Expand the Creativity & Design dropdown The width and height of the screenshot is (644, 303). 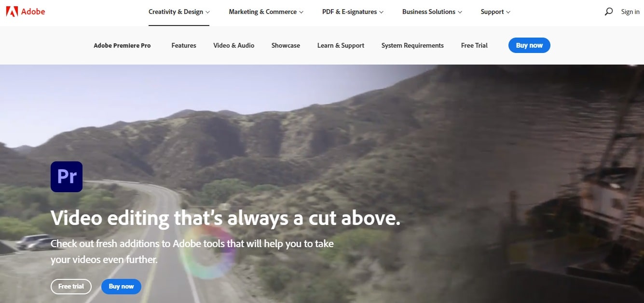[x=179, y=12]
